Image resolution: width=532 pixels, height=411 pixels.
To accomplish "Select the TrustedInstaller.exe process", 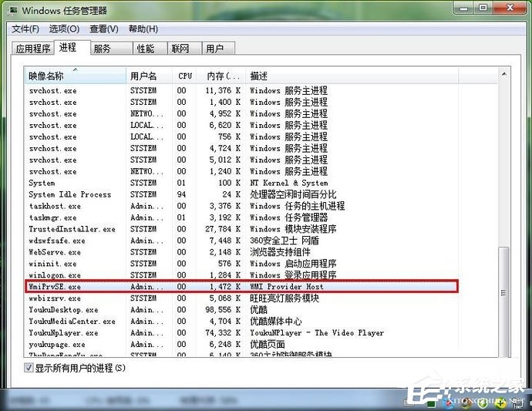I will coord(241,229).
